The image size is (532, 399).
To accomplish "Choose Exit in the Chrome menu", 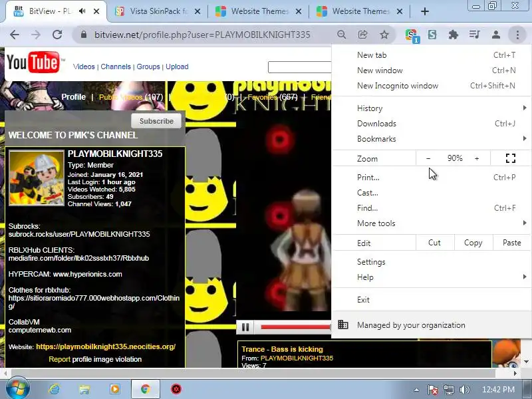I will pyautogui.click(x=431, y=300).
